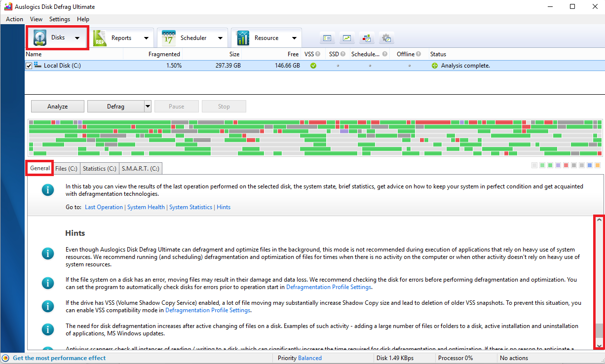This screenshot has height=364, width=605.
Task: Click the Reports toolbar icon
Action: click(x=100, y=38)
